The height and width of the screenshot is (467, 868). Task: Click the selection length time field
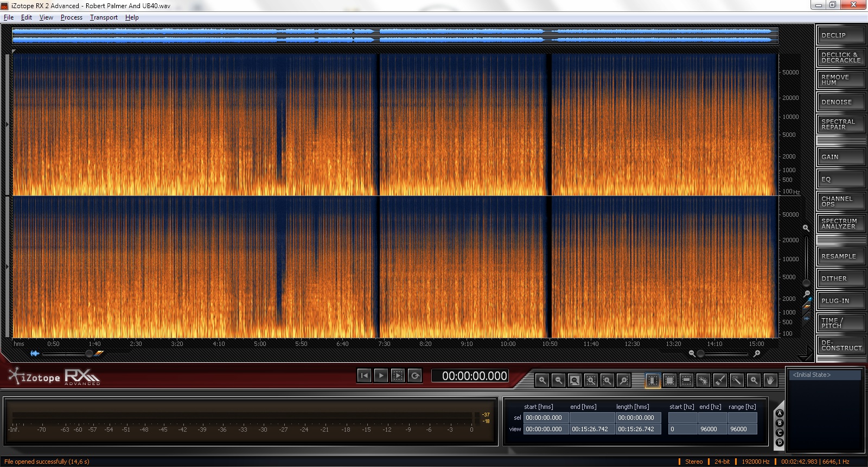click(638, 418)
